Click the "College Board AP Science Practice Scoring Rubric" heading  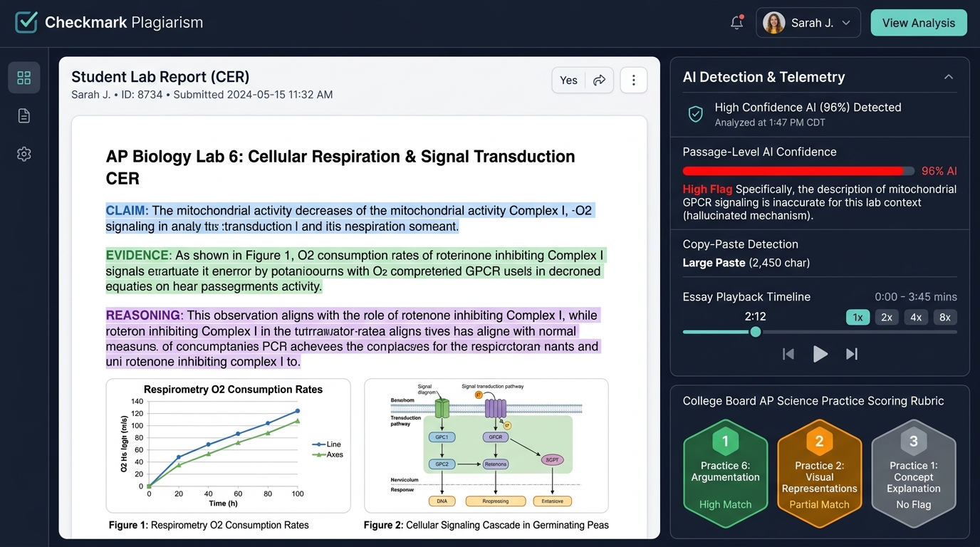coord(813,401)
